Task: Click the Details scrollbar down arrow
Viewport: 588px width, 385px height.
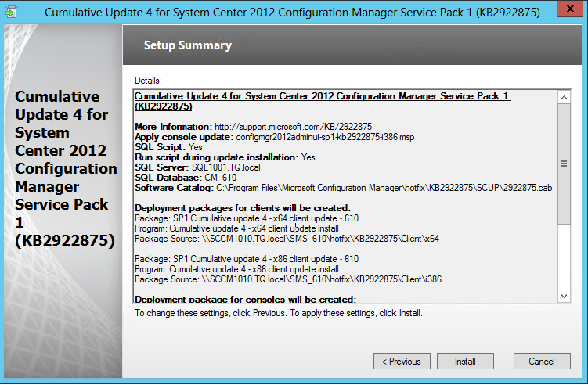Action: (563, 296)
